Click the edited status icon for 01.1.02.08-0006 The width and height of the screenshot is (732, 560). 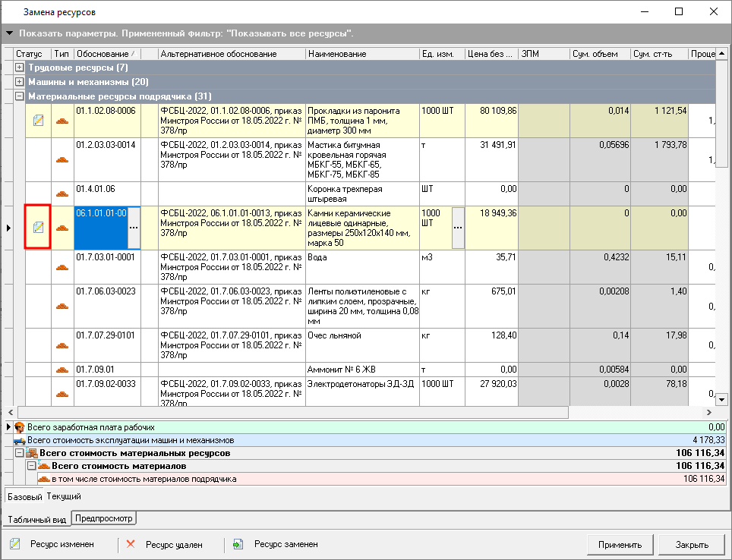click(x=38, y=120)
